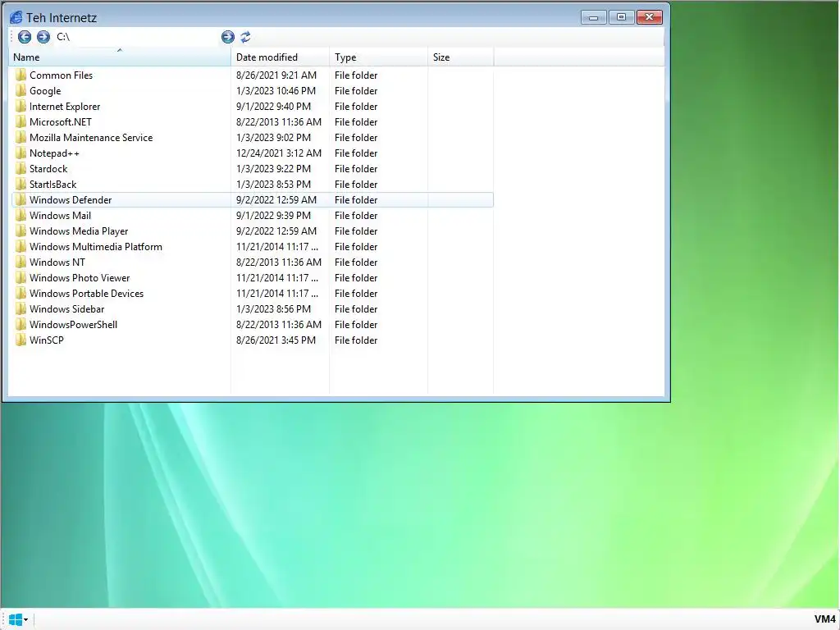Viewport: 840px width, 630px height.
Task: Select the Internet Explorer folder icon
Action: pos(21,106)
